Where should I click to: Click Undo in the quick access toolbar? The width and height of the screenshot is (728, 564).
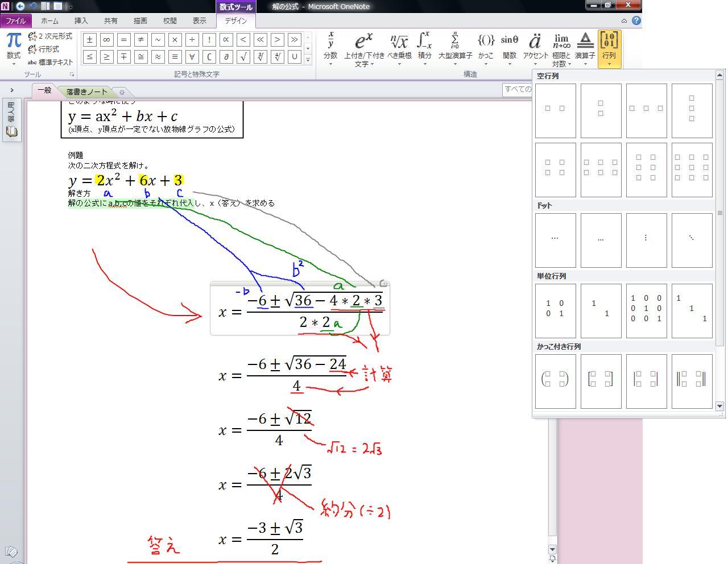point(33,6)
